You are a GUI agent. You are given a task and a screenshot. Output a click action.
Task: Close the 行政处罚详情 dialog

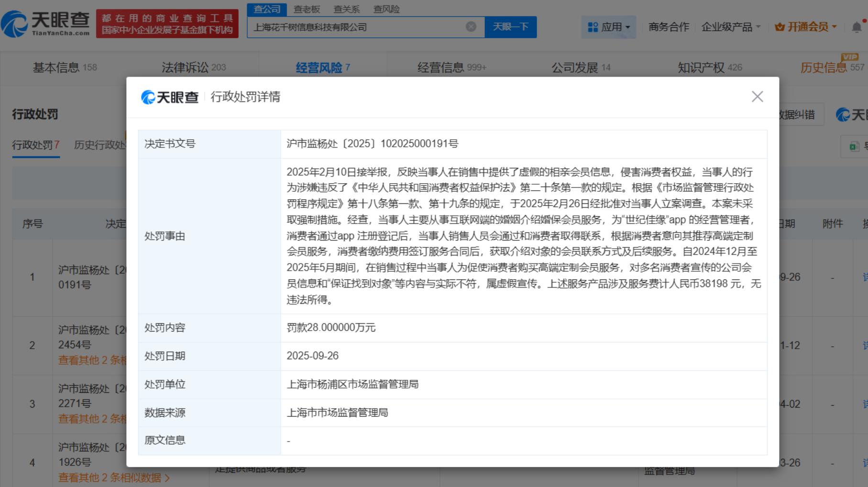point(757,97)
